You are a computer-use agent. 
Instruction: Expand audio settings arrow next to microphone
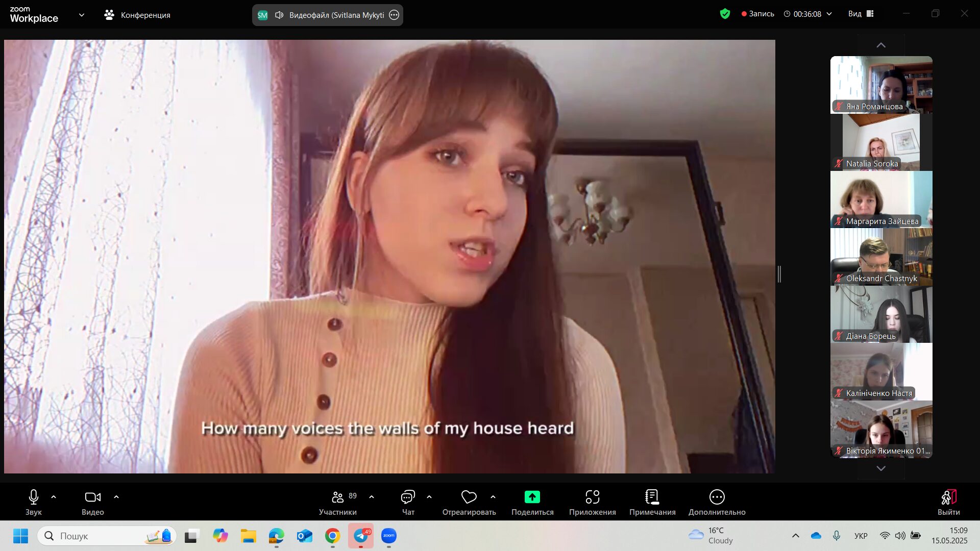tap(54, 496)
